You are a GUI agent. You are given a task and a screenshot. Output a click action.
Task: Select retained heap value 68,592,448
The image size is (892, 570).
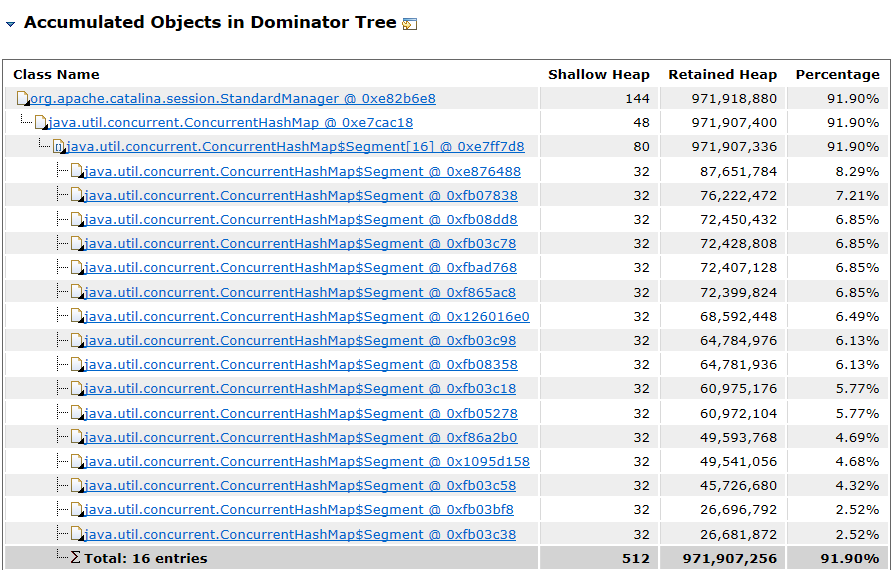pyautogui.click(x=738, y=316)
